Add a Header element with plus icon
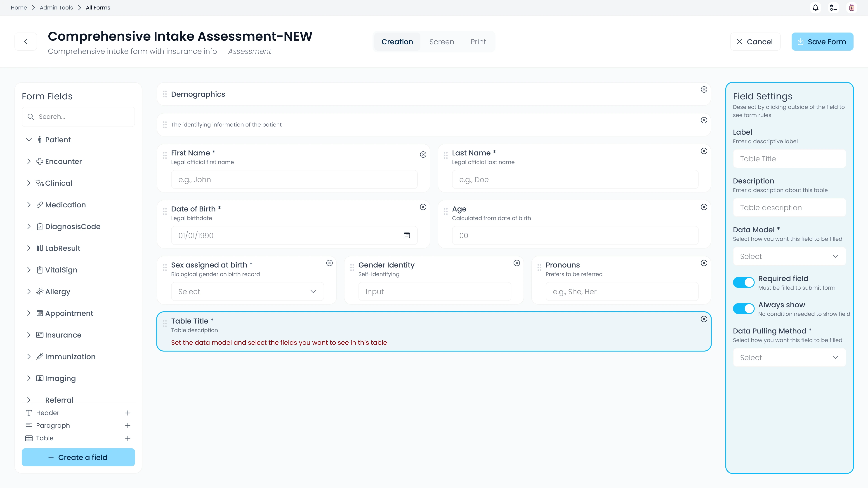 pyautogui.click(x=128, y=413)
